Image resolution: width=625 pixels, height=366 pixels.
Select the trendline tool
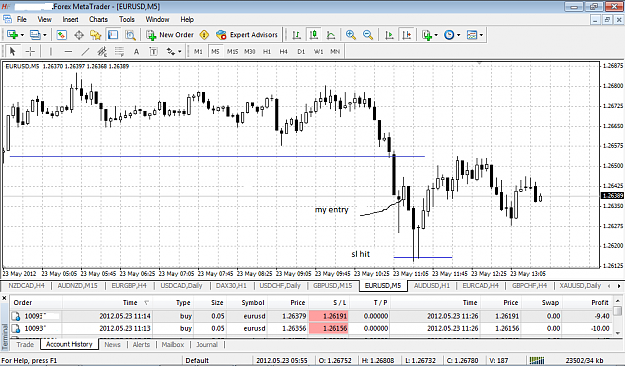point(85,51)
